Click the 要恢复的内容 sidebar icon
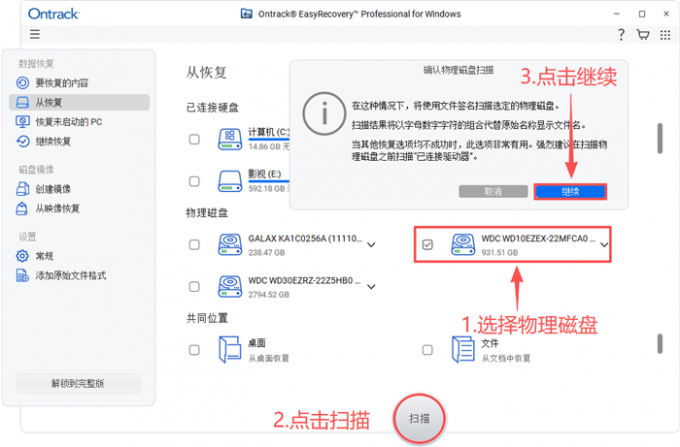This screenshot has width=680, height=447. (x=23, y=83)
